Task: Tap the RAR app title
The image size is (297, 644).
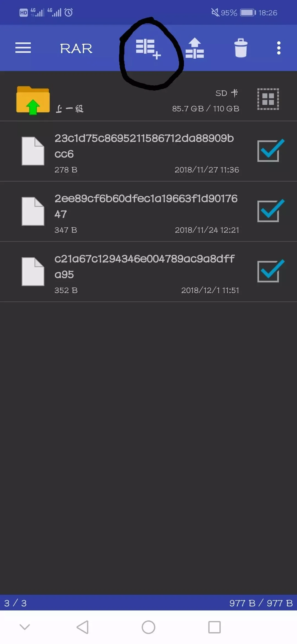Action: (76, 49)
